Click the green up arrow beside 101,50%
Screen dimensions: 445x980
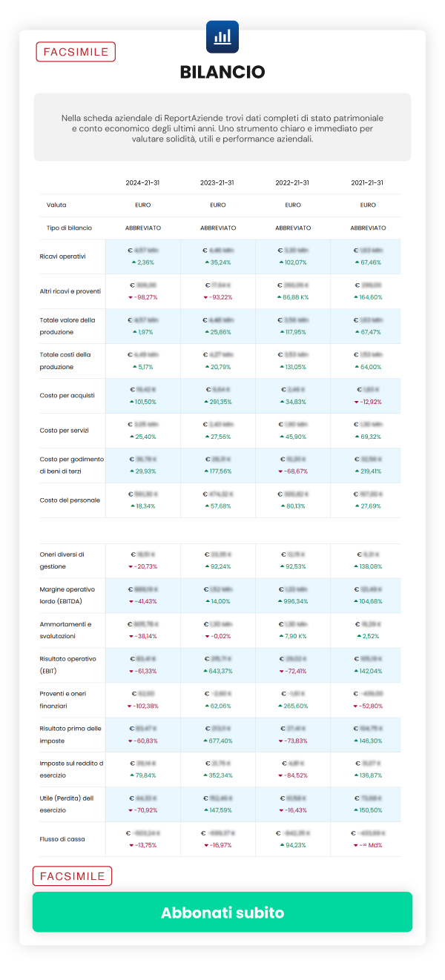click(x=133, y=402)
